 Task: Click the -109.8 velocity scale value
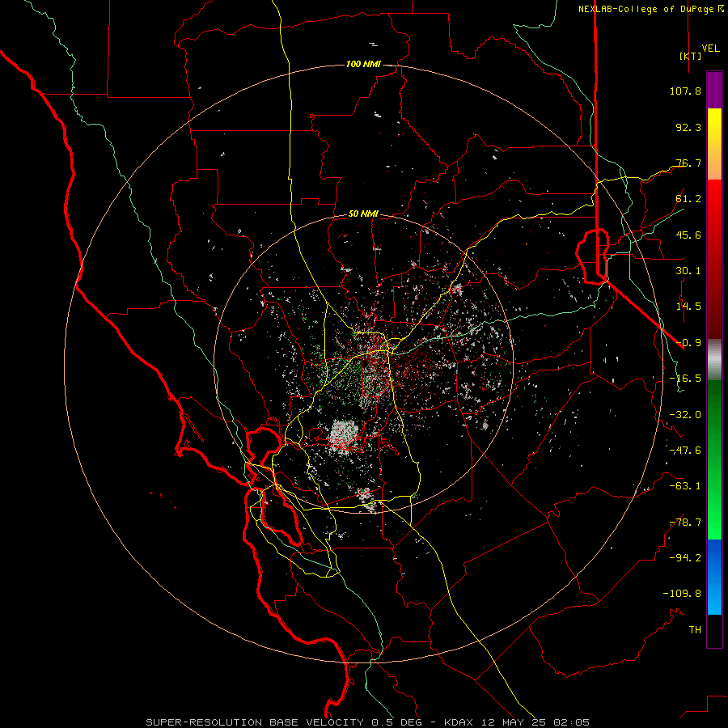pyautogui.click(x=682, y=594)
